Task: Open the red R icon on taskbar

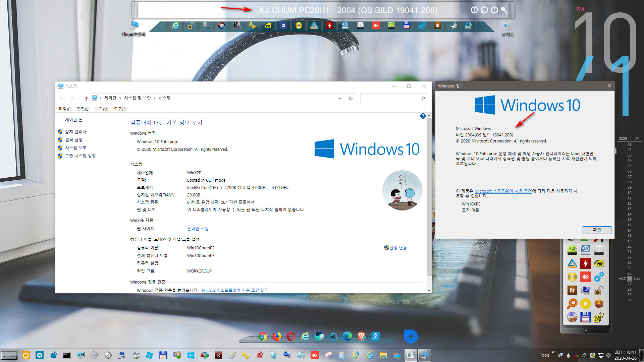Action: 218,355
